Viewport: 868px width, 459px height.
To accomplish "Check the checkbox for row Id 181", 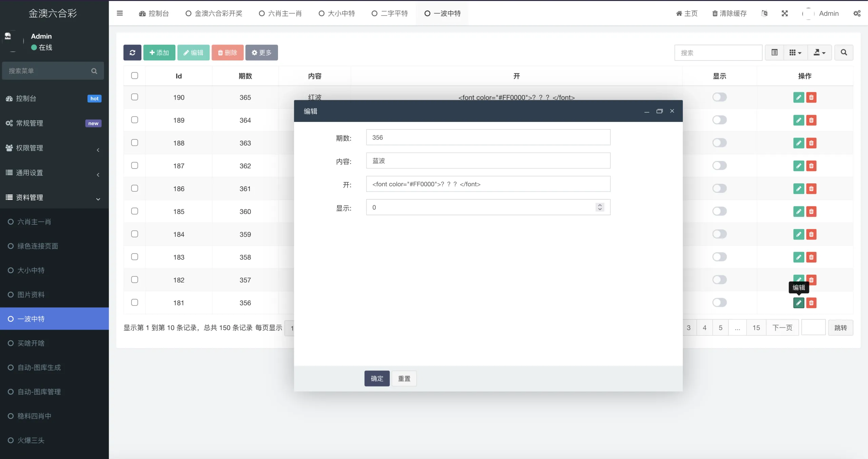I will 135,302.
